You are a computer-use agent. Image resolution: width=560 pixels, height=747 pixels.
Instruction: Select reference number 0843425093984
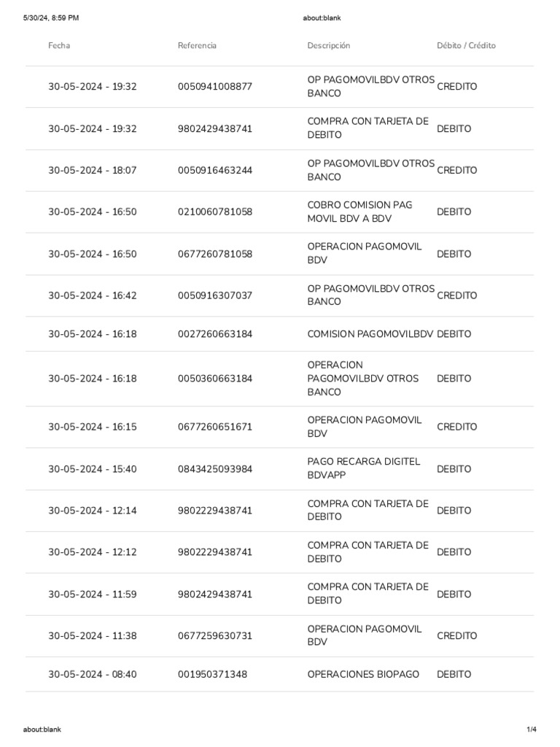point(215,469)
